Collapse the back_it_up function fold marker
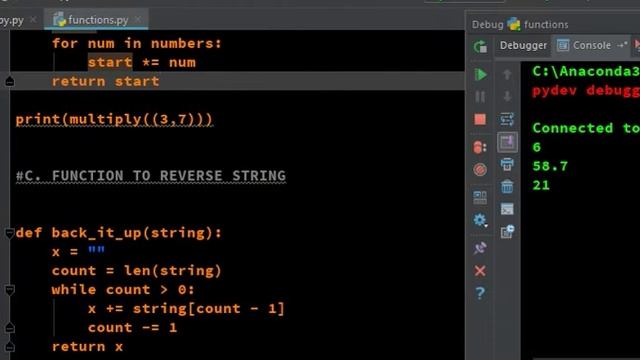640x360 pixels. [x=10, y=233]
